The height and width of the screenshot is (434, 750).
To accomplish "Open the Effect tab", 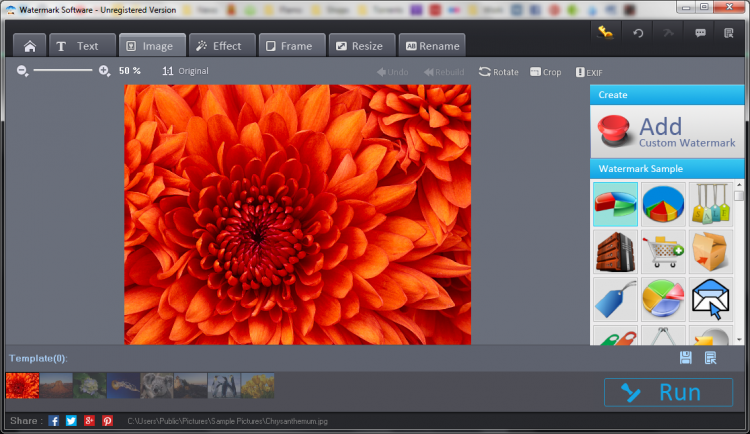I will [x=217, y=46].
